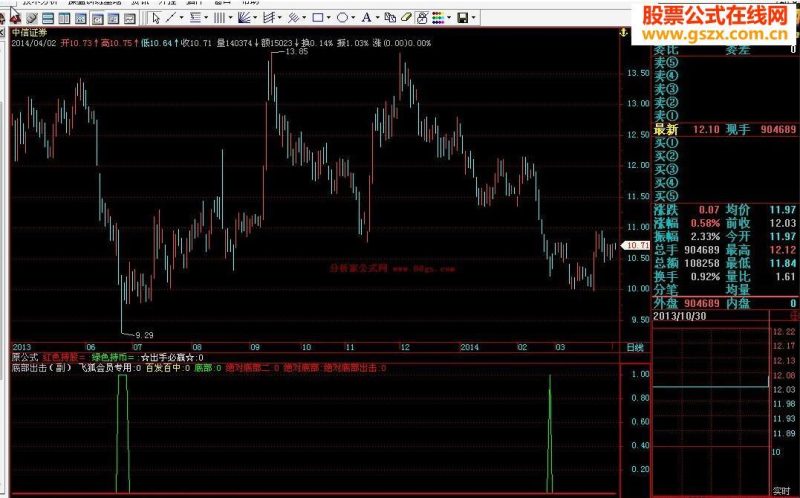
Task: Expand the line tool dropdown arrow
Action: click(181, 18)
